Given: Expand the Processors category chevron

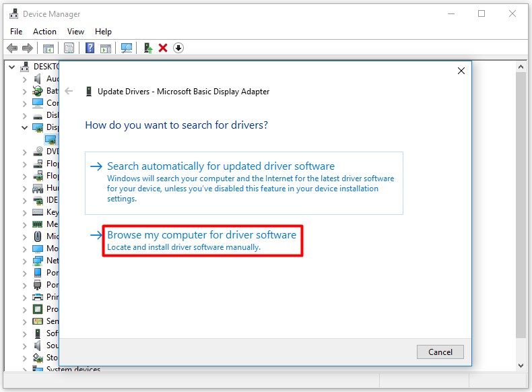Looking at the screenshot, I should pyautogui.click(x=24, y=310).
